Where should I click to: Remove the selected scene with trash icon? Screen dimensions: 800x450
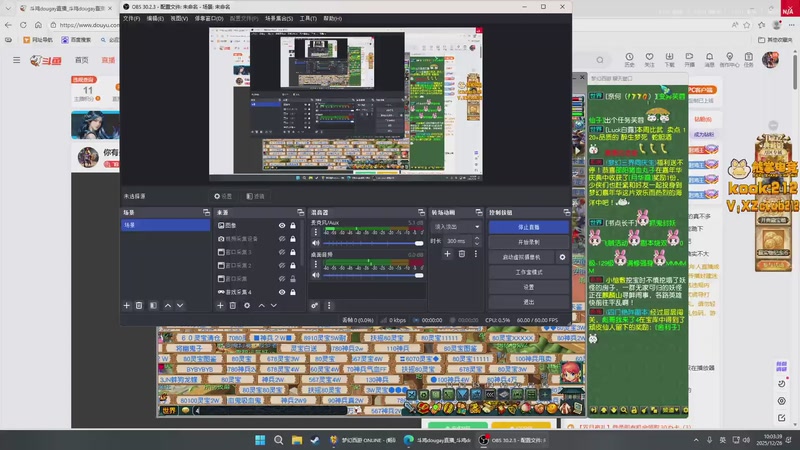click(139, 306)
